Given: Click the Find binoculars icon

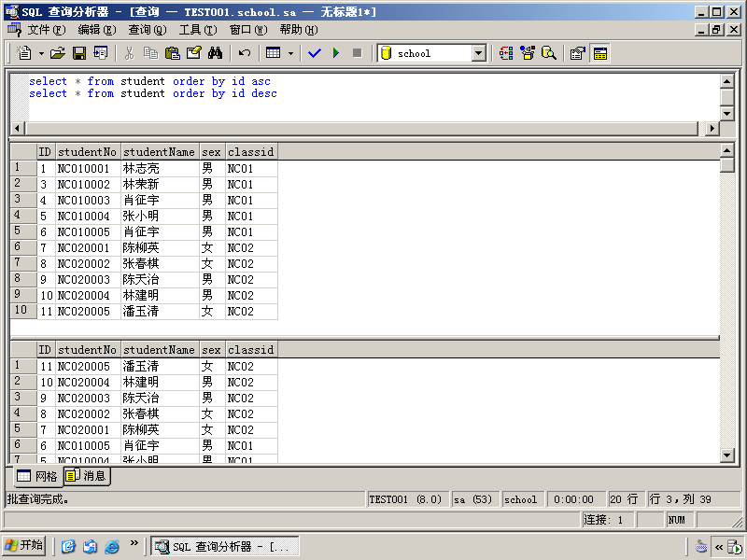Looking at the screenshot, I should click(215, 53).
